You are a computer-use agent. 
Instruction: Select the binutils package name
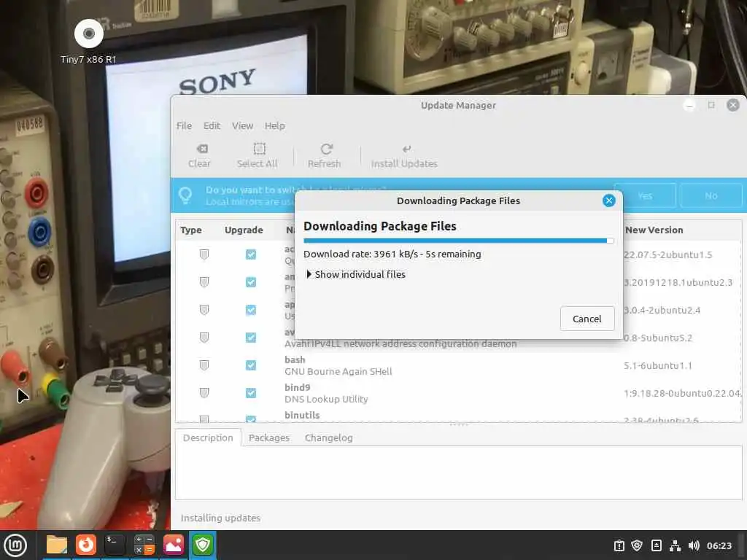pos(302,415)
